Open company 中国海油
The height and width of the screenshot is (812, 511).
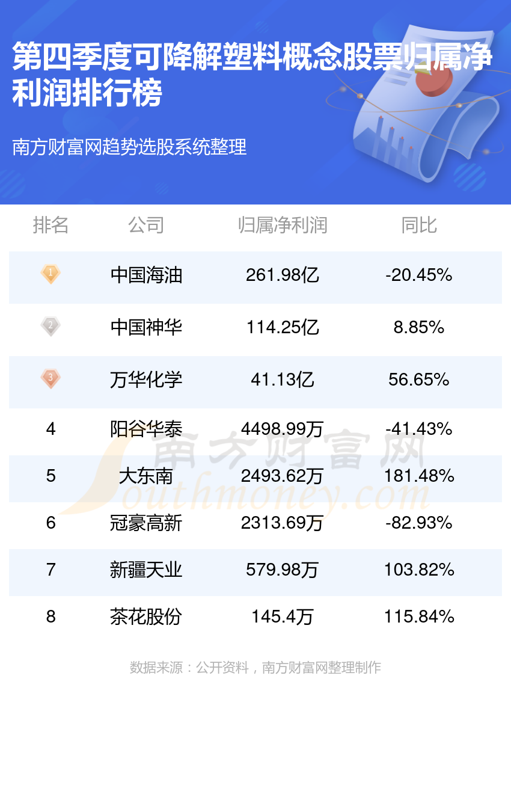pyautogui.click(x=146, y=275)
